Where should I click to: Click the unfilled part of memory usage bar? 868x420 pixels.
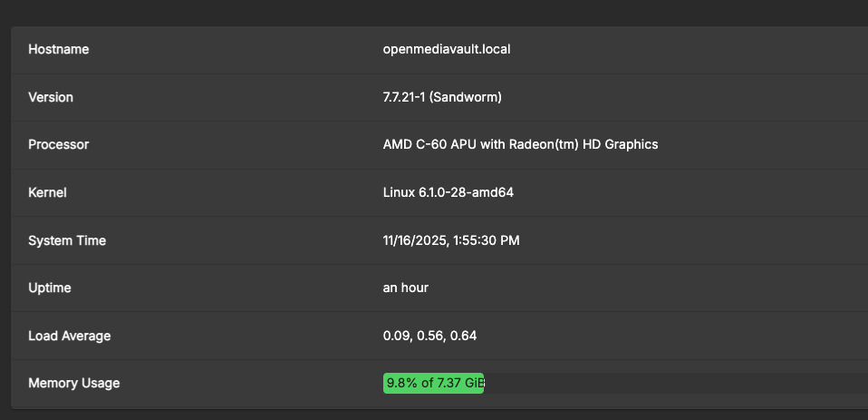tap(670, 383)
